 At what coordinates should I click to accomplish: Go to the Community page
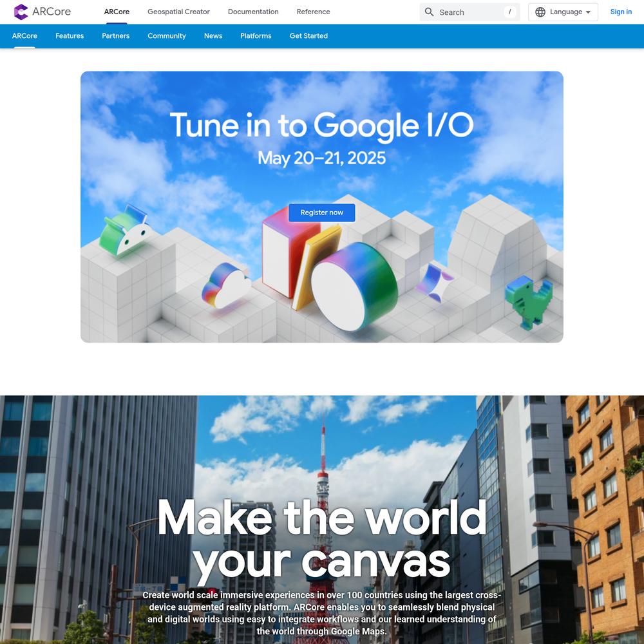point(166,35)
